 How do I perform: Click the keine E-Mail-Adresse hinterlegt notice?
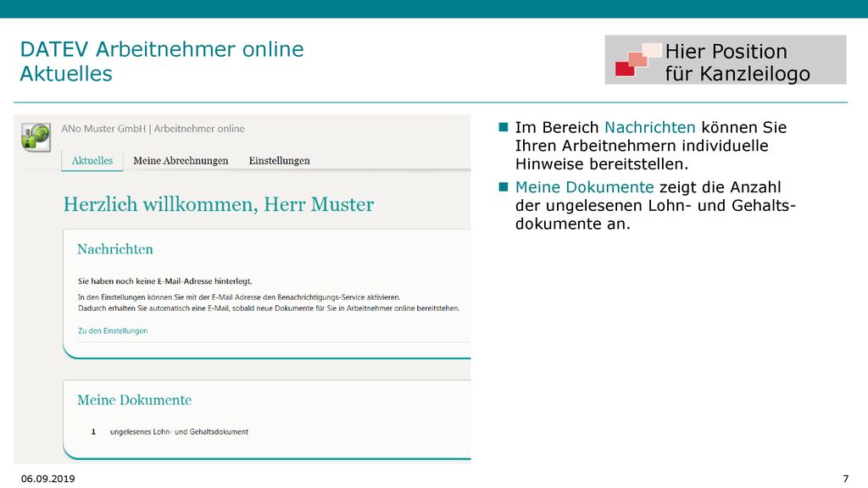pyautogui.click(x=165, y=281)
